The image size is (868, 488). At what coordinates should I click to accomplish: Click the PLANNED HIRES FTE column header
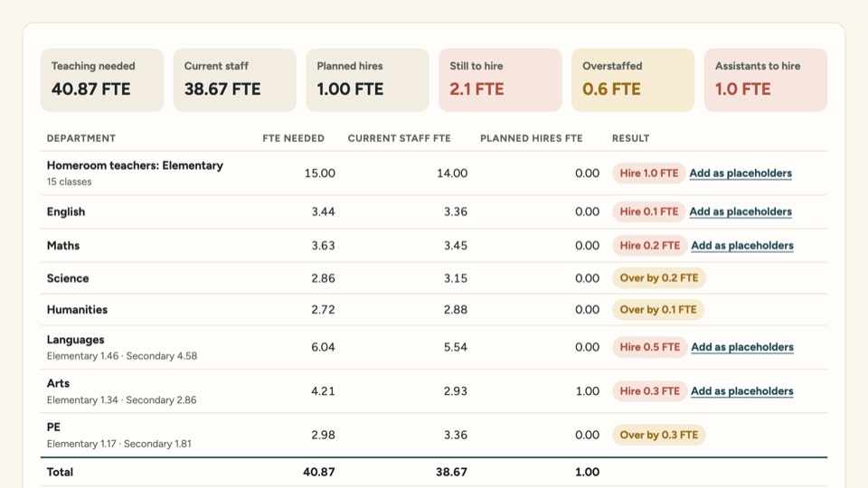click(x=532, y=138)
